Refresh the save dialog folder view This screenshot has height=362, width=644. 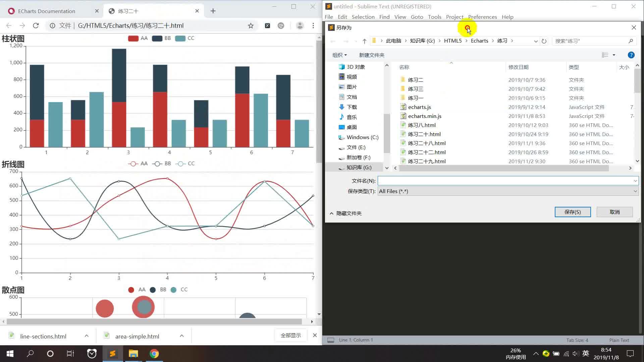point(544,41)
